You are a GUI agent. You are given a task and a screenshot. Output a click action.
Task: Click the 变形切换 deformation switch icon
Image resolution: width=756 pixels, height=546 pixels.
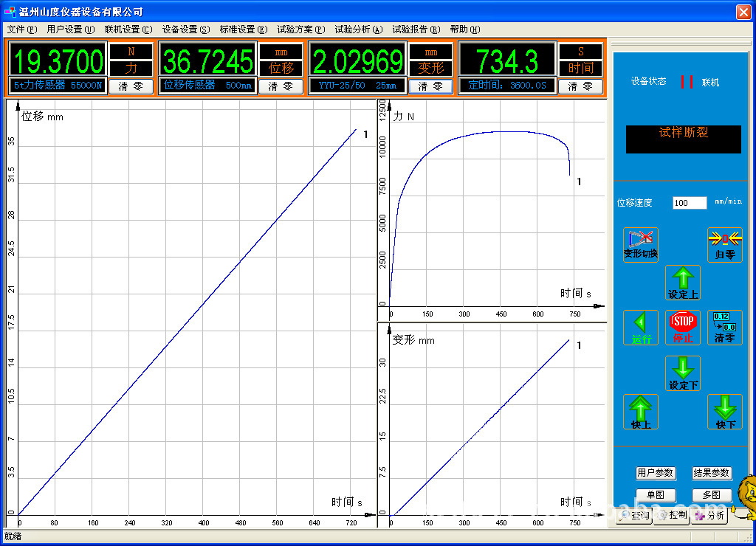click(640, 243)
